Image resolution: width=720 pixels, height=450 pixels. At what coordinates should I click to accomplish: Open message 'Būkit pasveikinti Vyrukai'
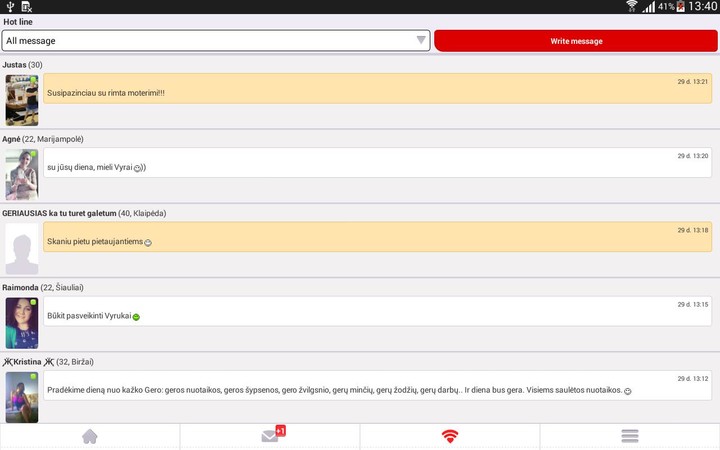tap(377, 311)
